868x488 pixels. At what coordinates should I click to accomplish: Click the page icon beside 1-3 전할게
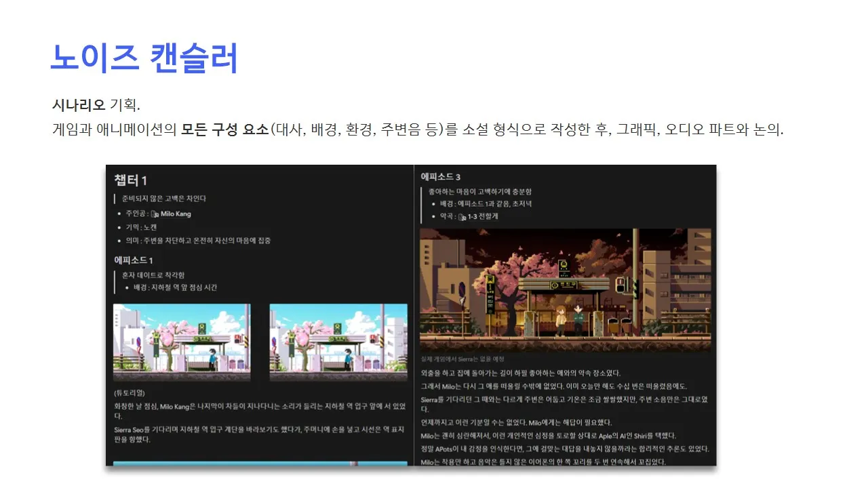pyautogui.click(x=462, y=217)
